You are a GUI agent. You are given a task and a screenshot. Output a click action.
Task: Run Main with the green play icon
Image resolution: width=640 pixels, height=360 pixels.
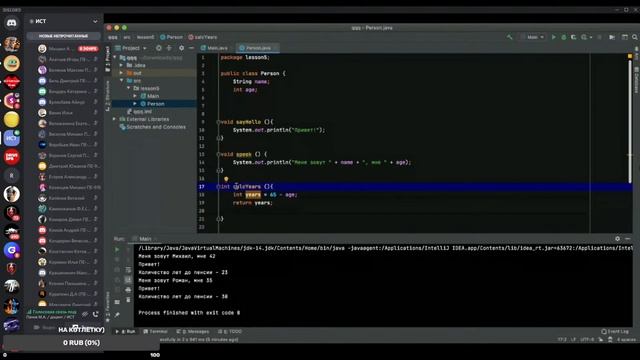[x=554, y=37]
